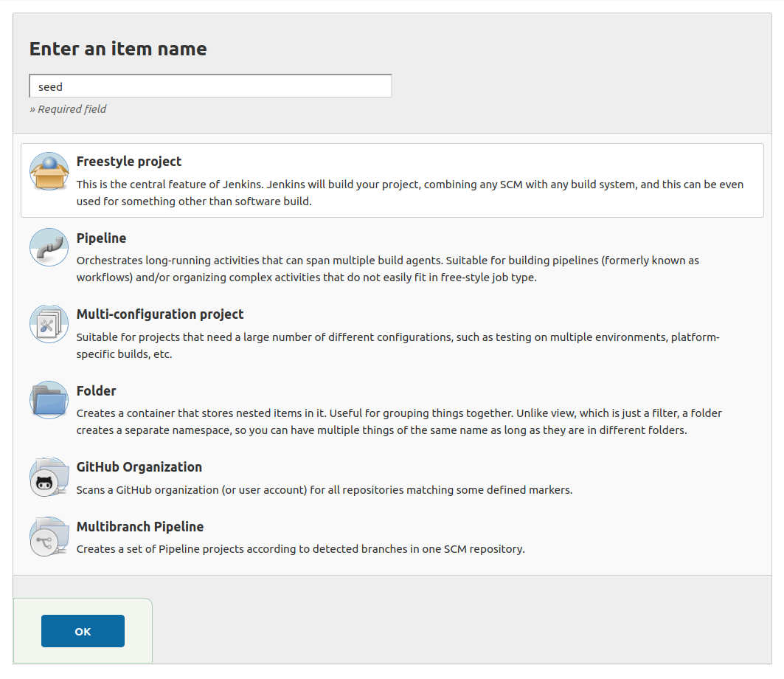Click the Folder heading text
This screenshot has width=784, height=679.
[x=97, y=390]
